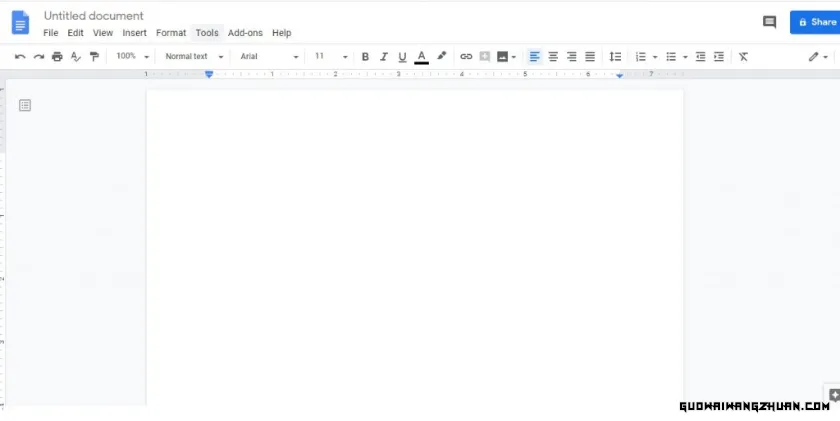
Task: Click the left indent marker on ruler
Action: click(x=209, y=74)
